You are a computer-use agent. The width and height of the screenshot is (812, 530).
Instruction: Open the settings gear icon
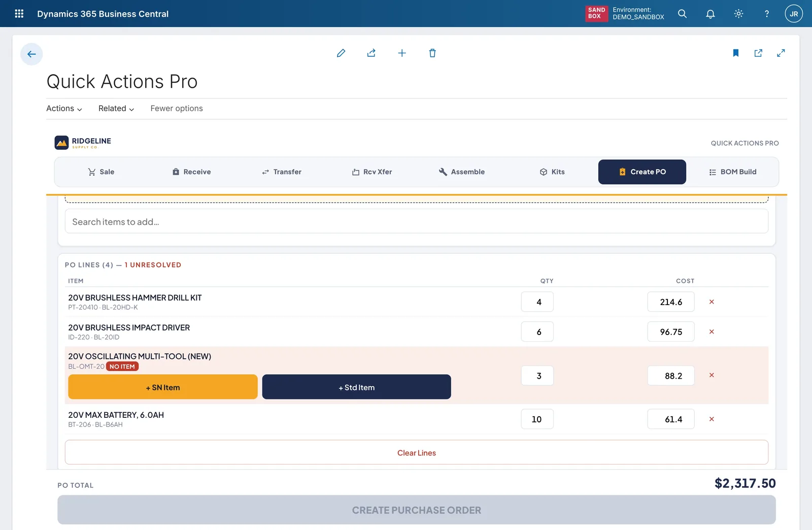739,14
